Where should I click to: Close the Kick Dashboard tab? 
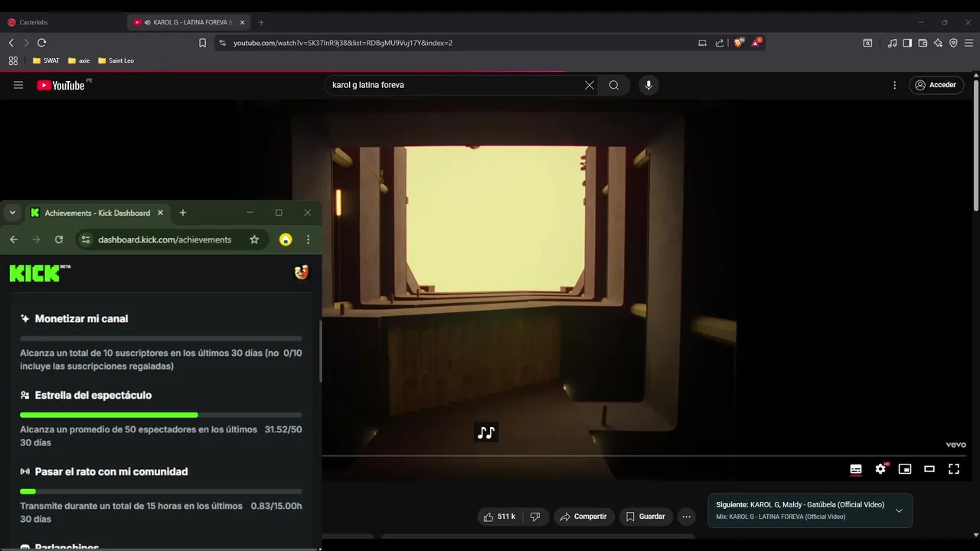160,213
